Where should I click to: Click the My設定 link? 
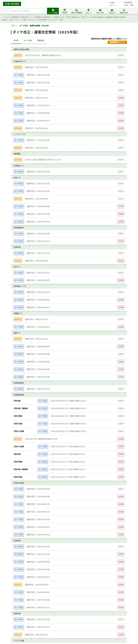pyautogui.click(x=112, y=2)
